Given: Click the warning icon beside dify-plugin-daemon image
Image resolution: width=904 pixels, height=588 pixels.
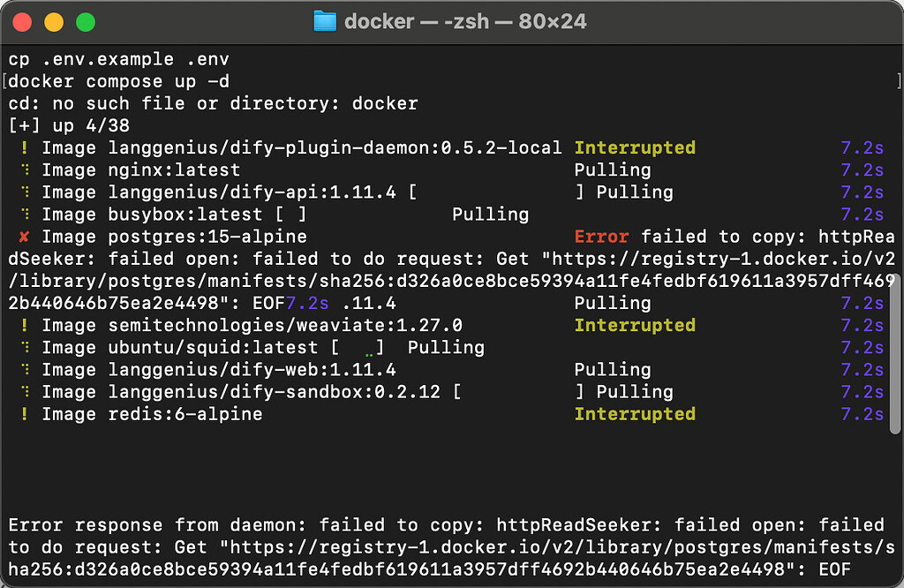Looking at the screenshot, I should (x=24, y=148).
